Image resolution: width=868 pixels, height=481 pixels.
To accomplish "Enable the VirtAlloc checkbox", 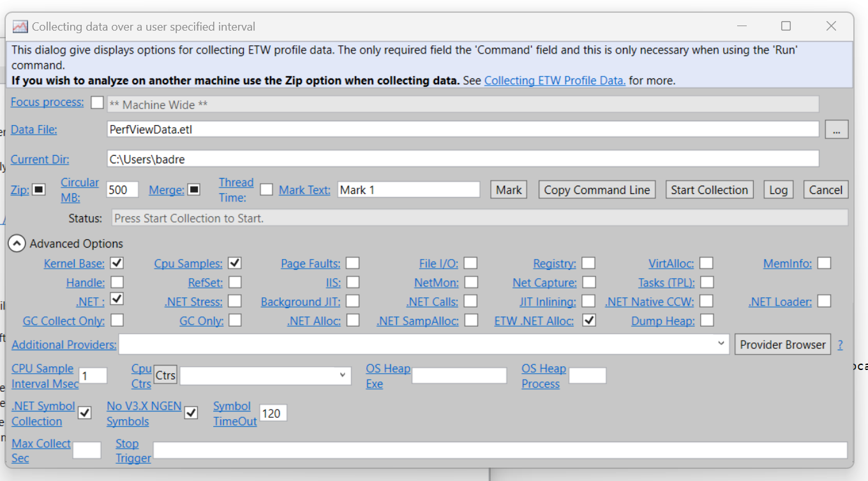I will [706, 263].
